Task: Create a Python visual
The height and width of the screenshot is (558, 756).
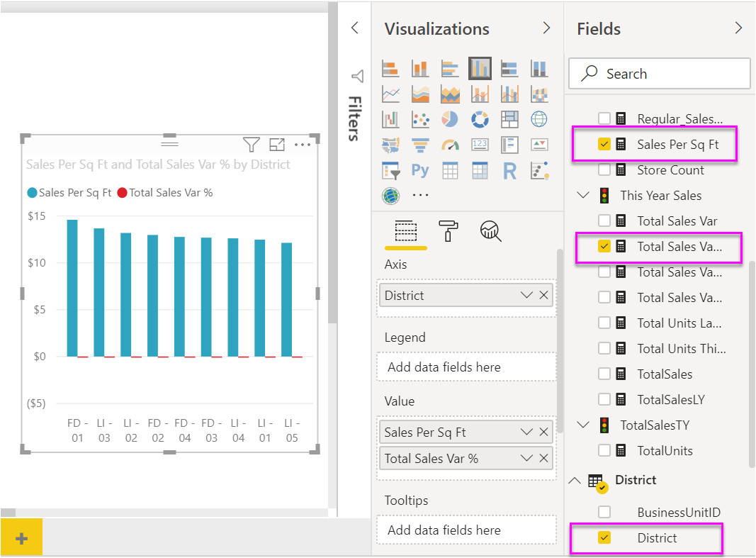Action: click(419, 170)
